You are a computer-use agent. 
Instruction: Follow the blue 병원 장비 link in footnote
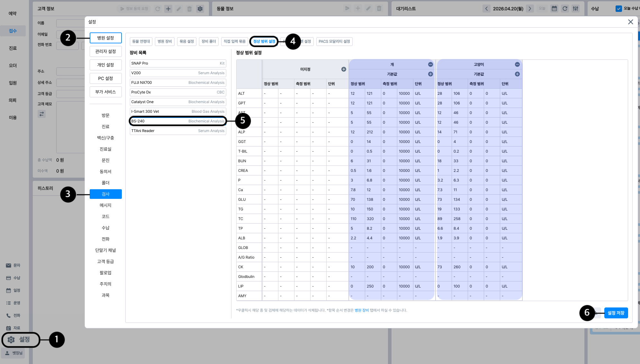(x=361, y=310)
